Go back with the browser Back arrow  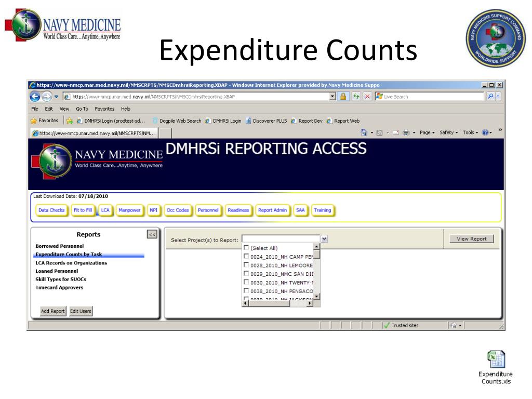35,97
